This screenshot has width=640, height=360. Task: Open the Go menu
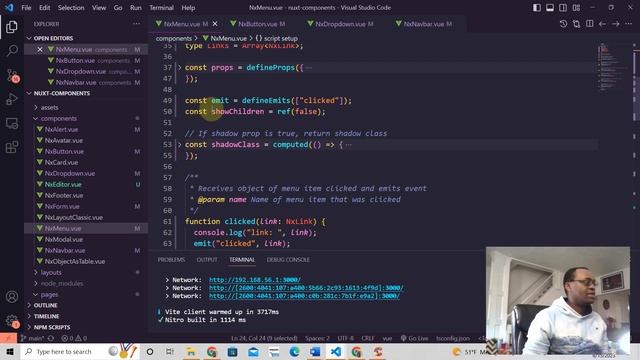[x=118, y=8]
